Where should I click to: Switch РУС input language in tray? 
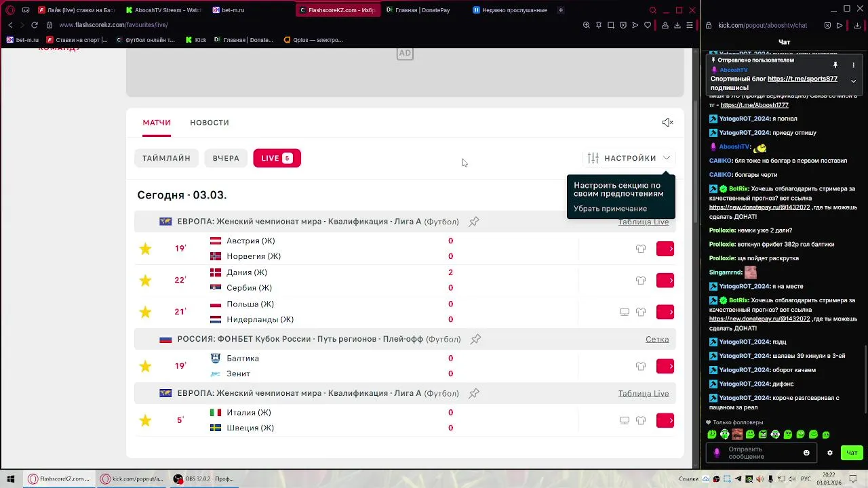pos(806,479)
